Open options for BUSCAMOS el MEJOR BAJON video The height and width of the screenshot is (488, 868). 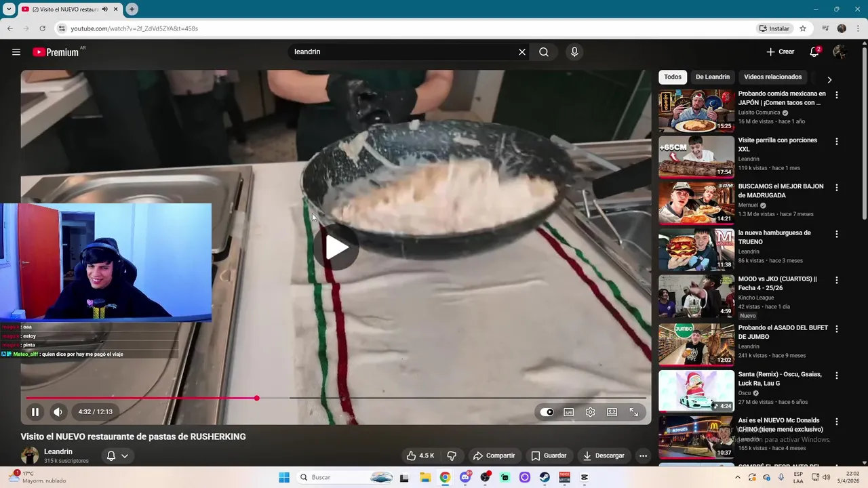836,187
